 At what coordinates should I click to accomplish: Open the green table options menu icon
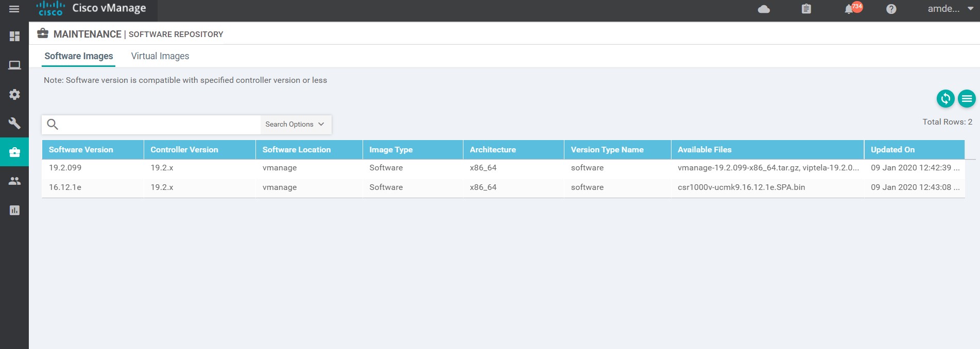(x=967, y=98)
